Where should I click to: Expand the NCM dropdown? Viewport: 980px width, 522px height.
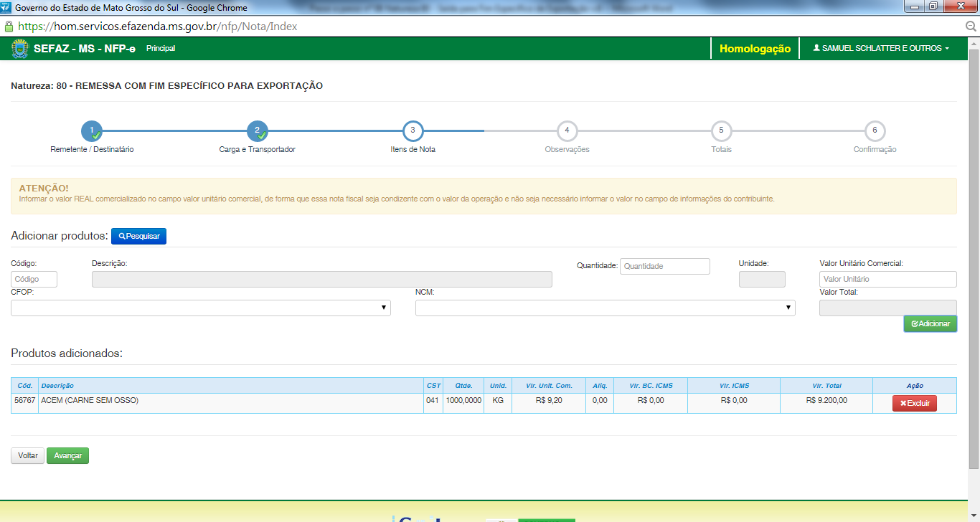pos(606,308)
